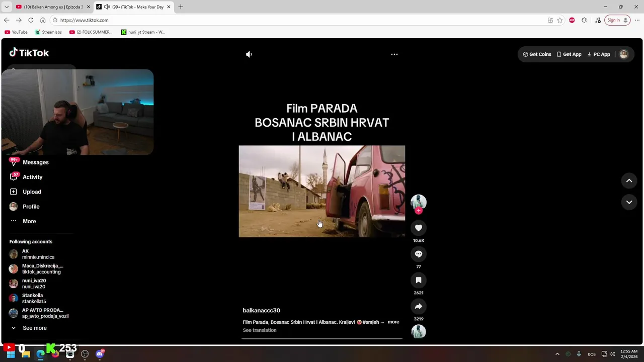Image resolution: width=644 pixels, height=362 pixels.
Task: Add this page to favorites with the star
Action: tap(559, 20)
